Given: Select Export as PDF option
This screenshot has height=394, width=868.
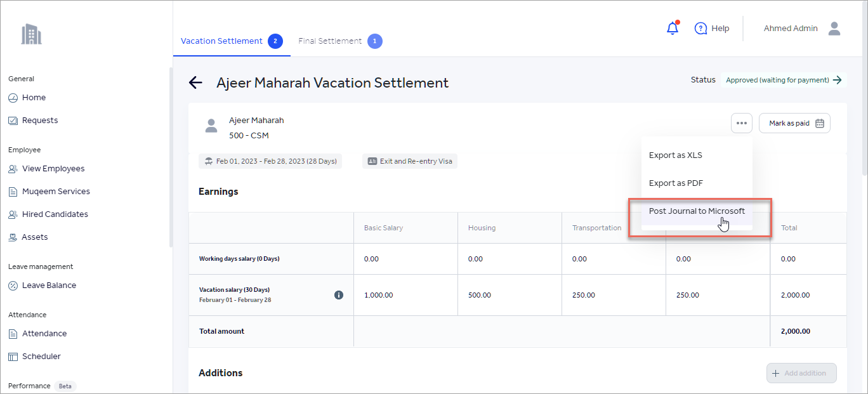Looking at the screenshot, I should tap(676, 183).
